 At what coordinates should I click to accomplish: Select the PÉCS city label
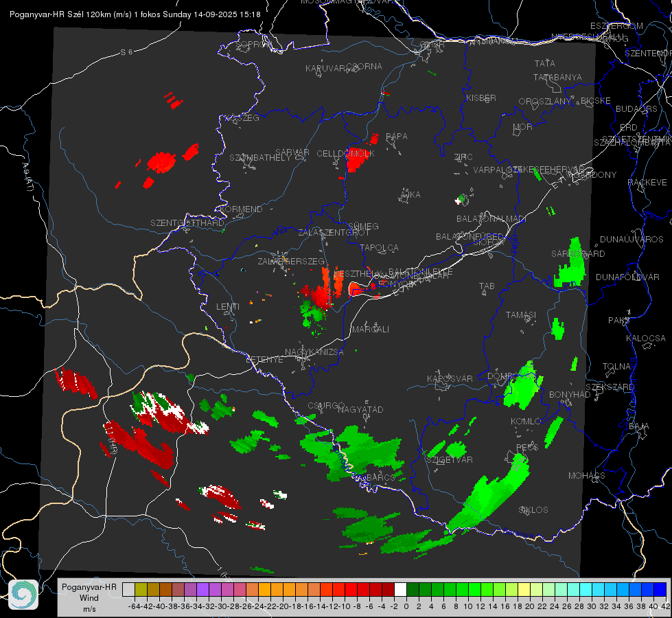point(527,447)
